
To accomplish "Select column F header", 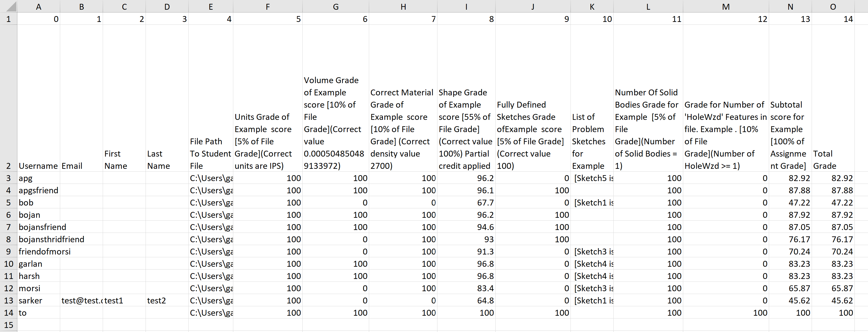I will click(x=268, y=6).
